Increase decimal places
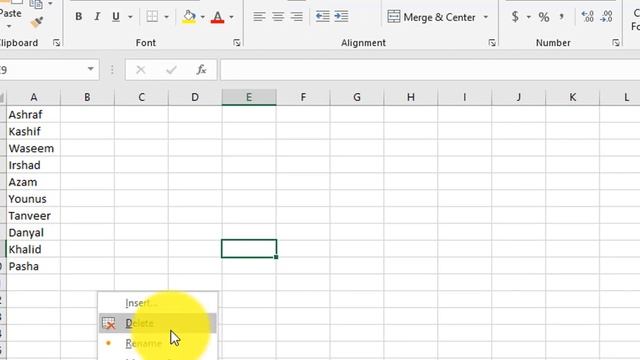The height and width of the screenshot is (360, 640). (x=588, y=17)
